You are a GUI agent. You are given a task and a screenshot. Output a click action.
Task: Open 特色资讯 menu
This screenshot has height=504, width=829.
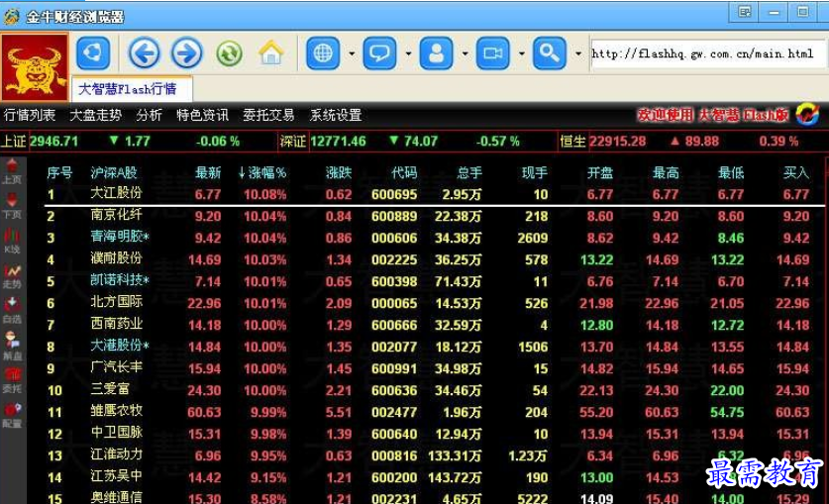[x=202, y=115]
